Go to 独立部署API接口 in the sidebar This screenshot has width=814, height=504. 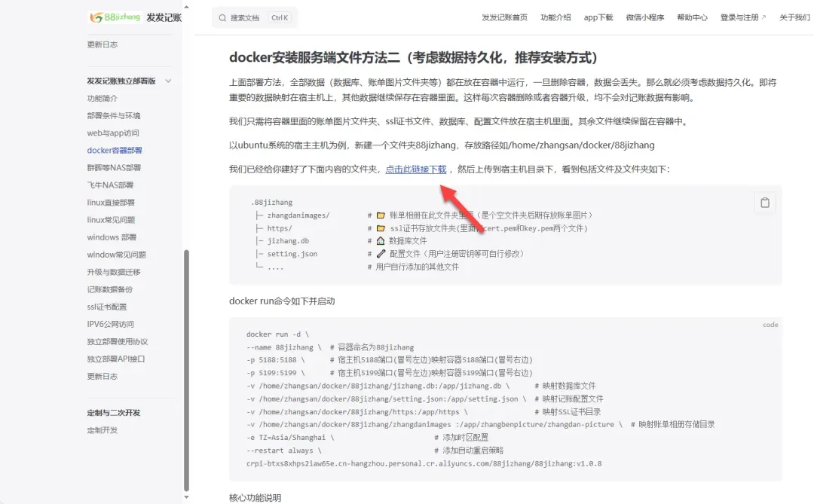point(116,359)
